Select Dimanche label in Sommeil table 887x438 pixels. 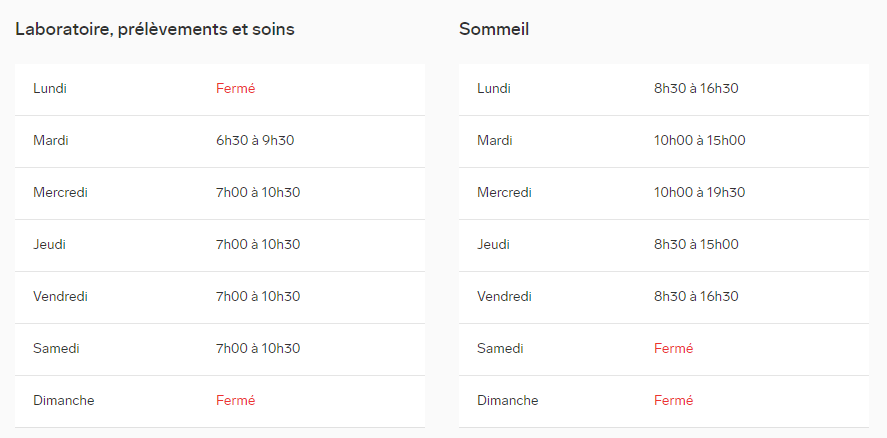point(508,401)
